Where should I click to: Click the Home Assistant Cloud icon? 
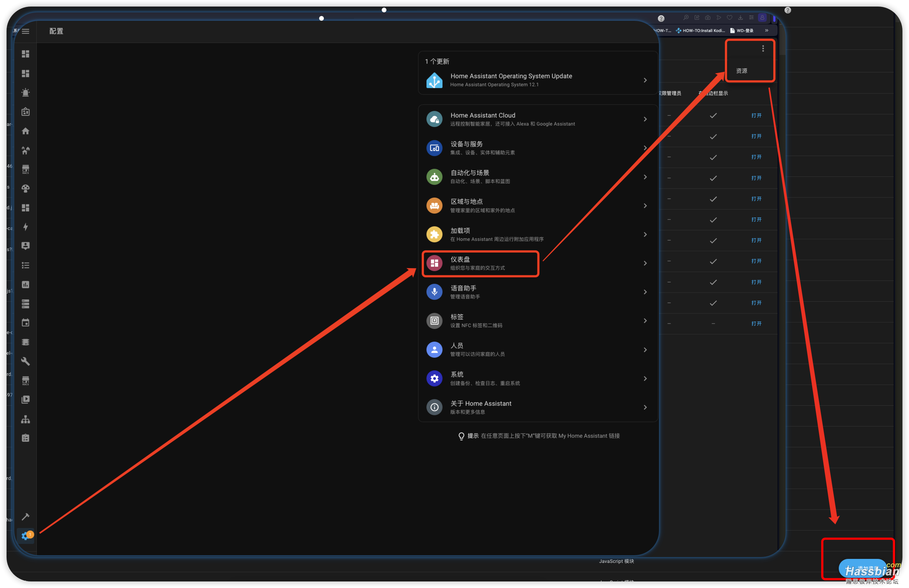[434, 119]
